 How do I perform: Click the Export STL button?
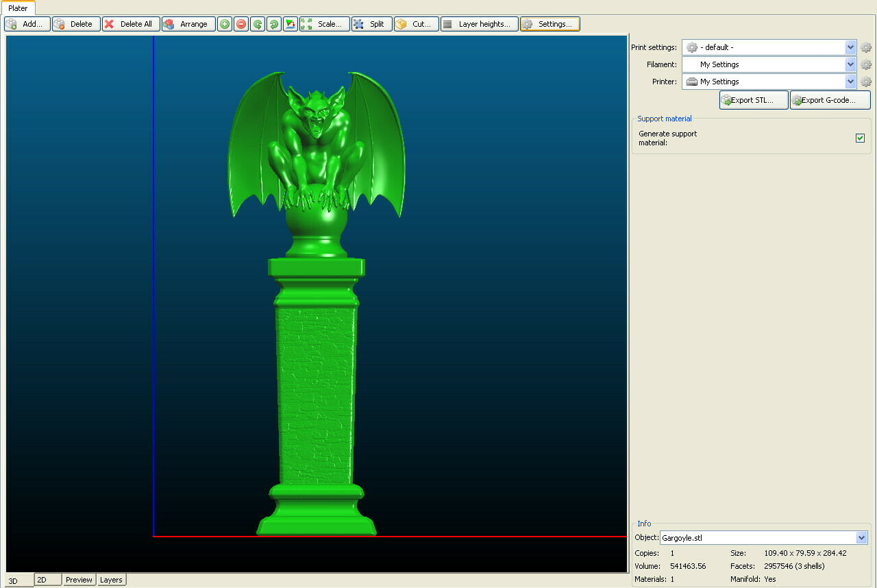click(x=753, y=99)
